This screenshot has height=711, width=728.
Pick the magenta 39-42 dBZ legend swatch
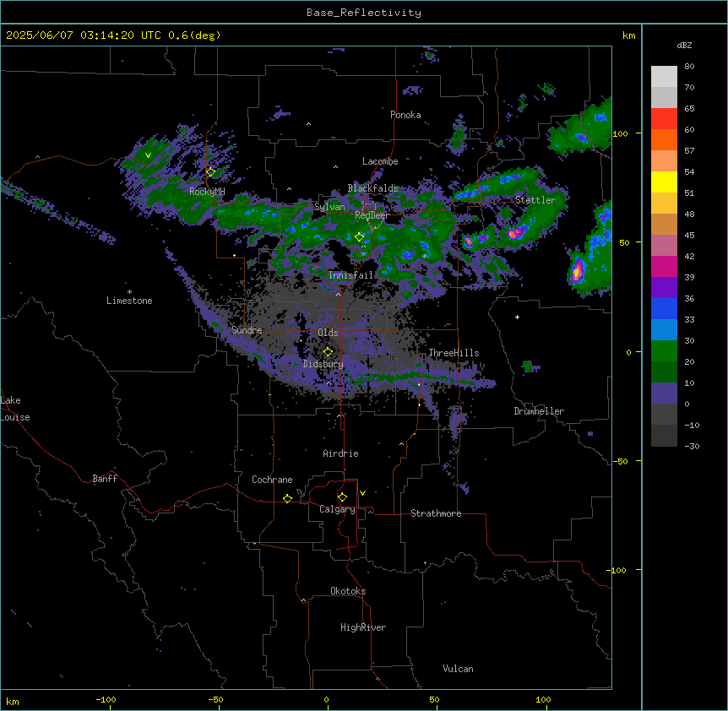664,267
